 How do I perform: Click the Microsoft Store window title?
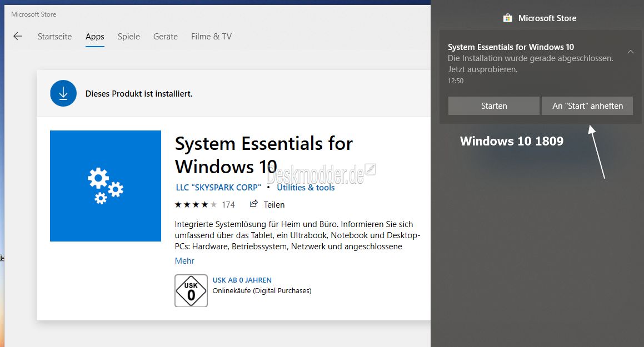point(34,14)
